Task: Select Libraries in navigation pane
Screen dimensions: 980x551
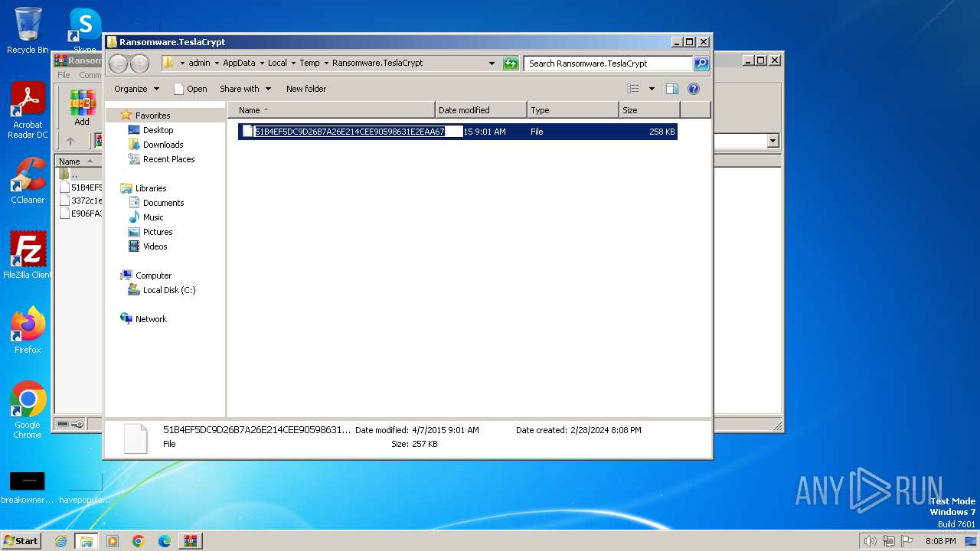Action: [151, 188]
